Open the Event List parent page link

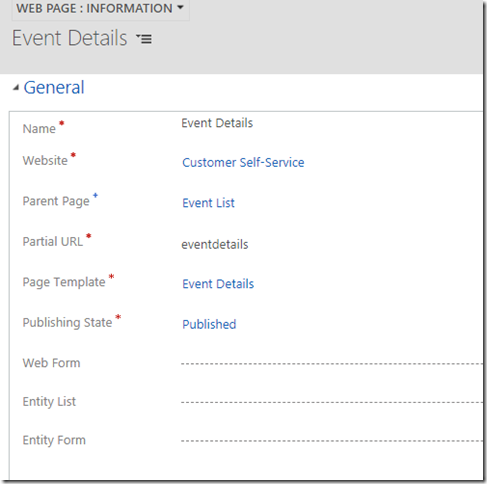[x=208, y=203]
